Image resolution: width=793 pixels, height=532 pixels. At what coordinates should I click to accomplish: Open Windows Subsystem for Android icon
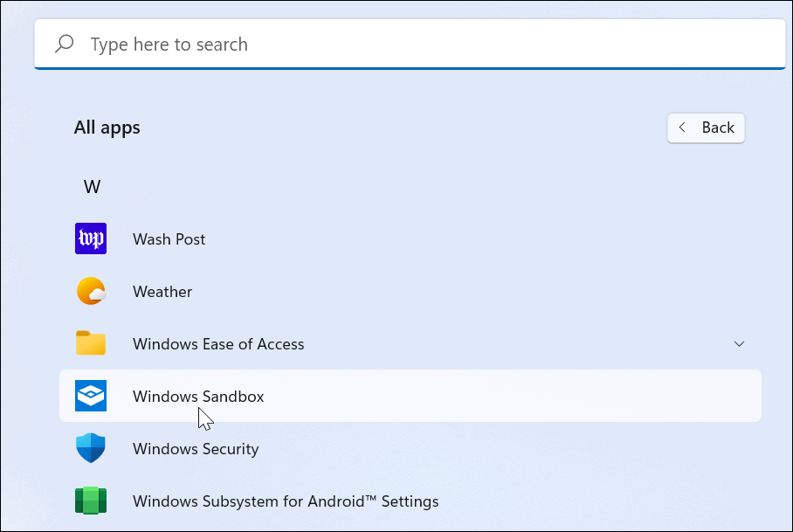[x=91, y=501]
